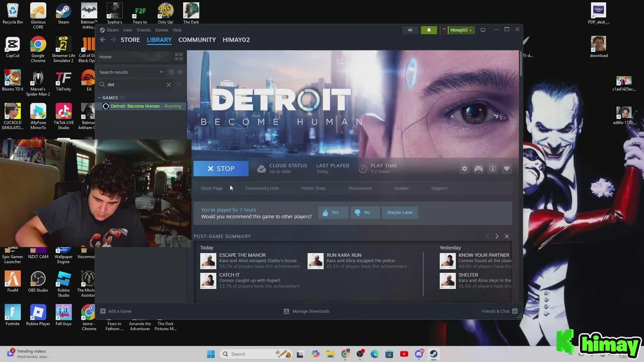644x362 pixels.
Task: Go forward using Steam forward arrow
Action: pyautogui.click(x=113, y=40)
